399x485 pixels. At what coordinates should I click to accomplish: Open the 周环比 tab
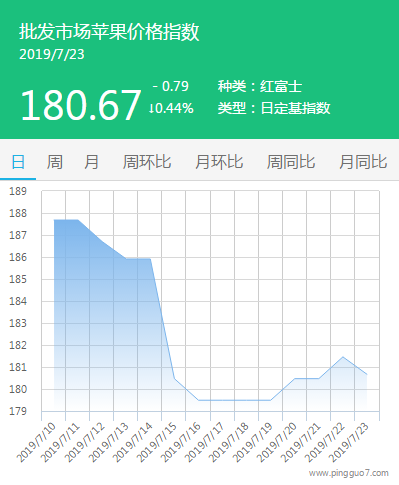[147, 162]
